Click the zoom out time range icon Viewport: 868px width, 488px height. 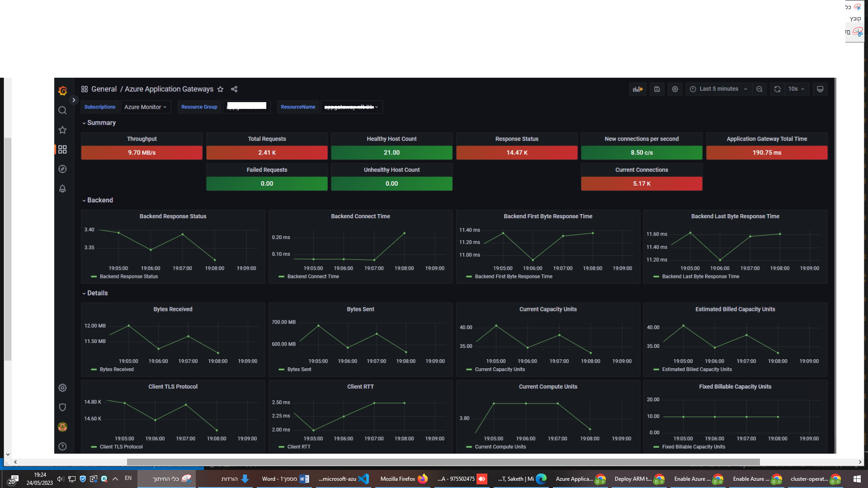click(x=759, y=89)
